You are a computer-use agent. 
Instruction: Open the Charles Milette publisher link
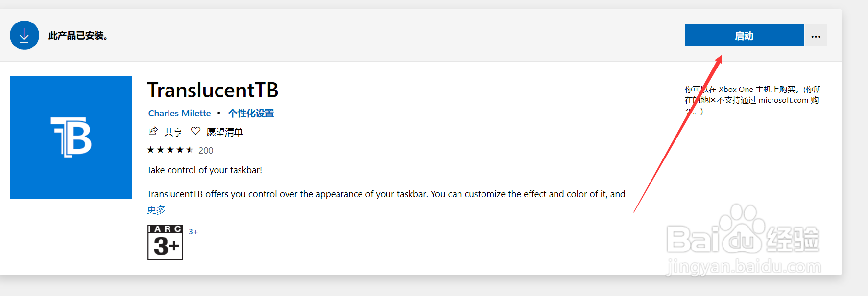pos(179,114)
